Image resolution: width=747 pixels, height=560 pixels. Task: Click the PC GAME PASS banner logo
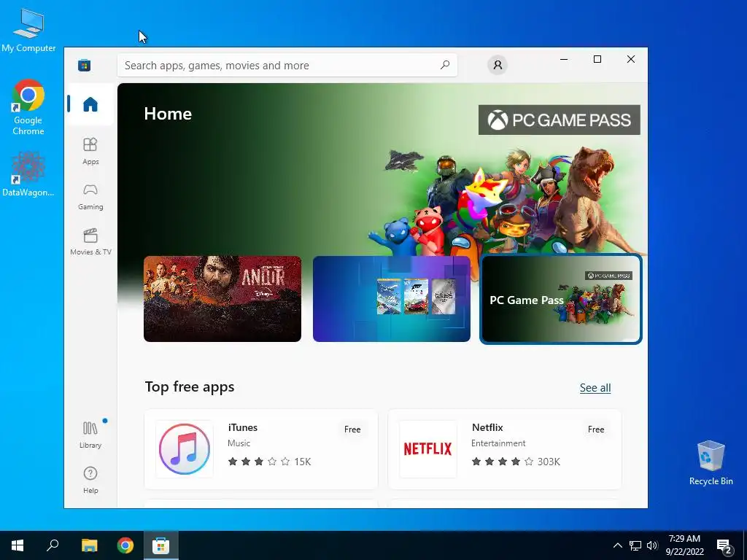[560, 120]
